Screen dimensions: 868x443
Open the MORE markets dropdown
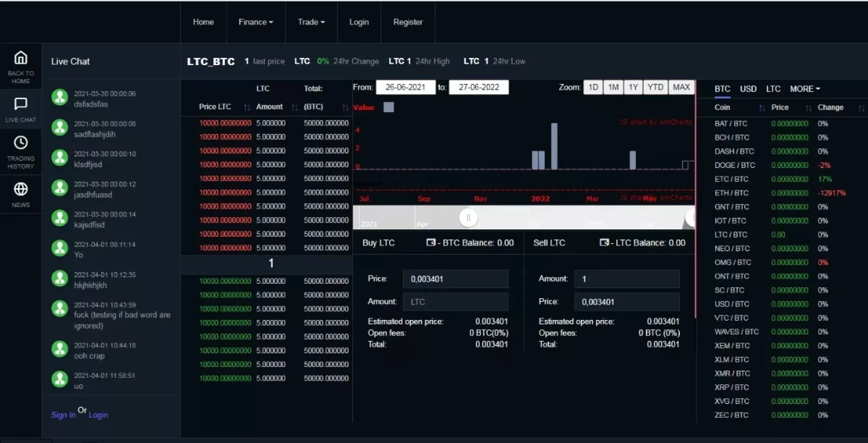[x=805, y=89]
